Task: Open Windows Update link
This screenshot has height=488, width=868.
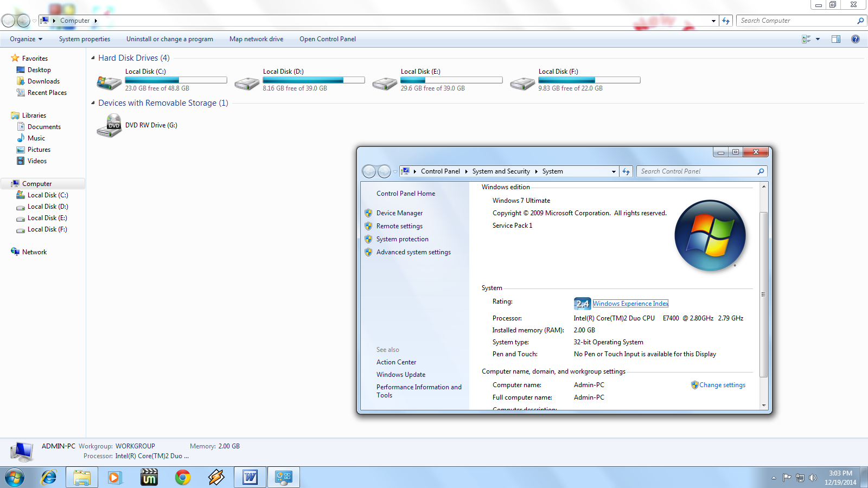Action: pos(401,375)
